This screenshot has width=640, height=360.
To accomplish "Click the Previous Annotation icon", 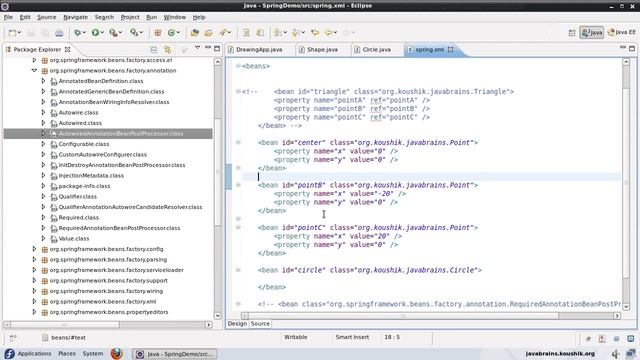I will (x=296, y=33).
